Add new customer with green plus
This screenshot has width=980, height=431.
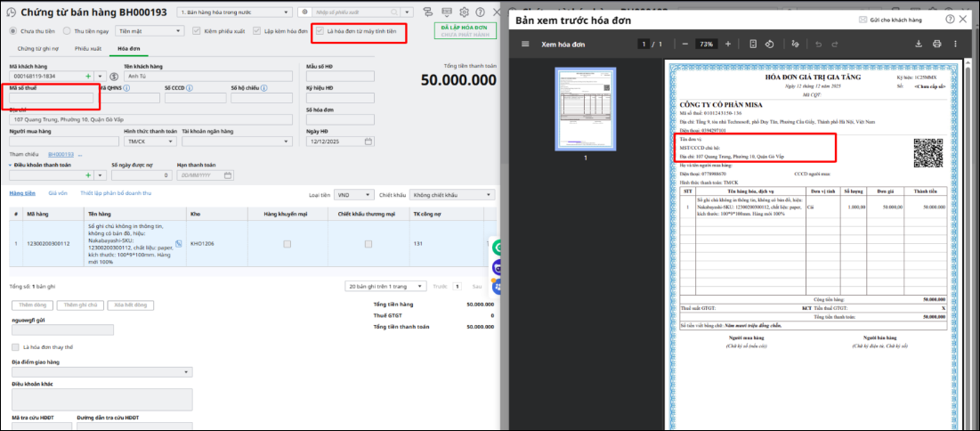pyautogui.click(x=87, y=77)
